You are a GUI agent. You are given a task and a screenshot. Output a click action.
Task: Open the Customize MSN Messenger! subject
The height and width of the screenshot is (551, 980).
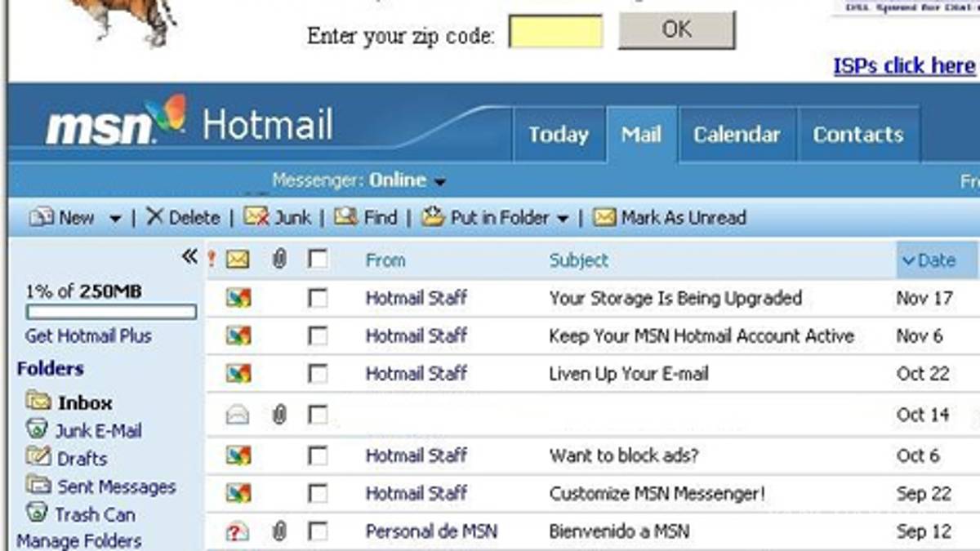click(657, 493)
